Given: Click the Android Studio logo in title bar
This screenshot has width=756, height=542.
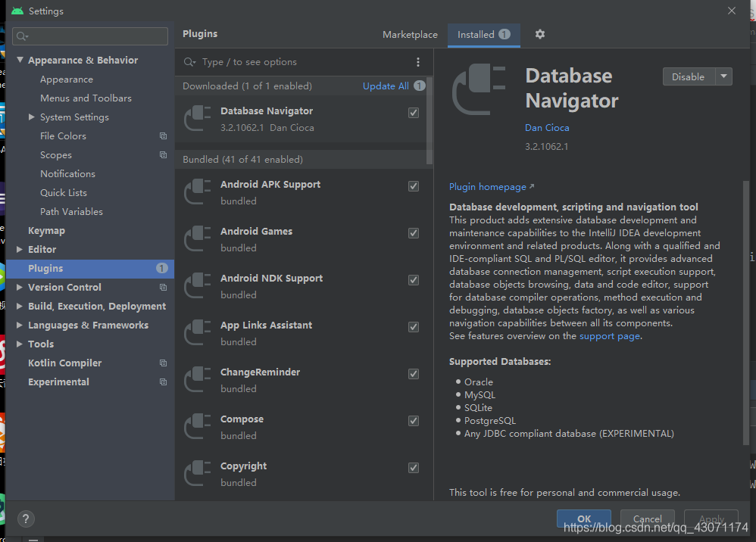Looking at the screenshot, I should pos(17,11).
